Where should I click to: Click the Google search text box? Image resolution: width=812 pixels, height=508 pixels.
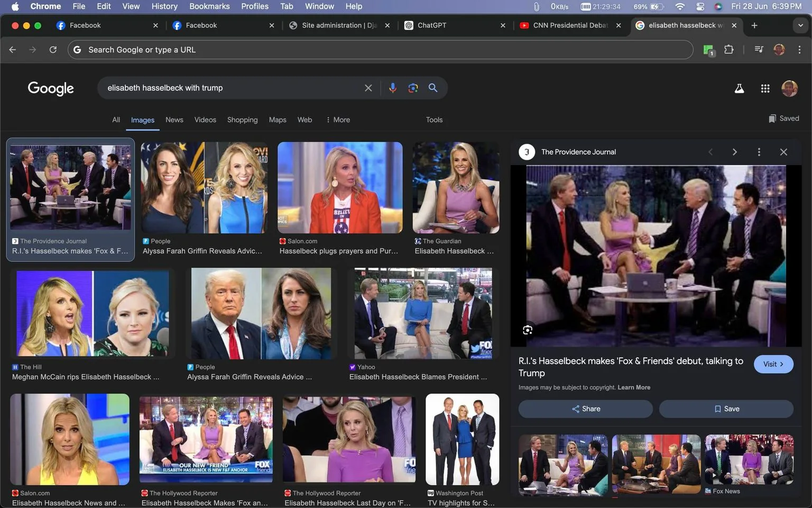[x=233, y=88]
